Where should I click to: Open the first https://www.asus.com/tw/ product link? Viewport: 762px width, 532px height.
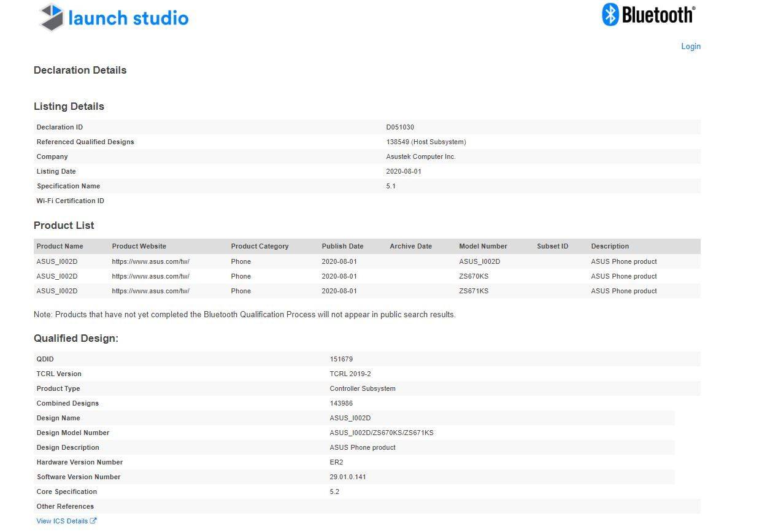pos(151,261)
